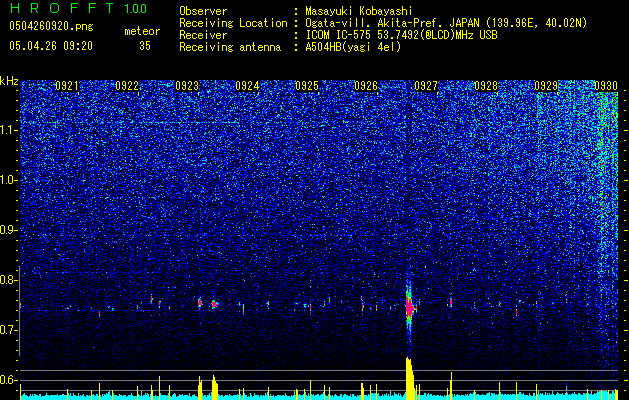Click the meteor count value 35
This screenshot has width=629, height=400.
[x=145, y=46]
